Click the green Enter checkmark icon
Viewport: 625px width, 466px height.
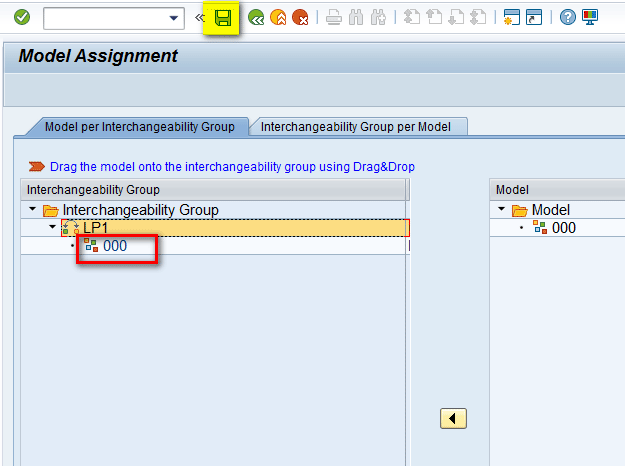(21, 18)
